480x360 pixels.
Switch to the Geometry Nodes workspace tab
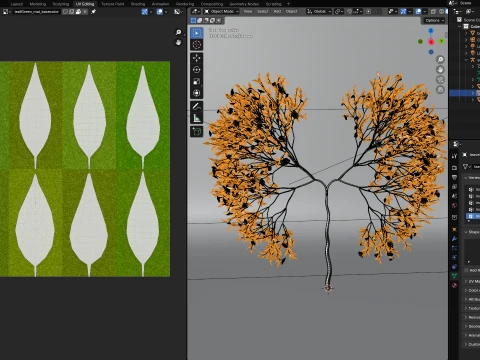coord(244,4)
